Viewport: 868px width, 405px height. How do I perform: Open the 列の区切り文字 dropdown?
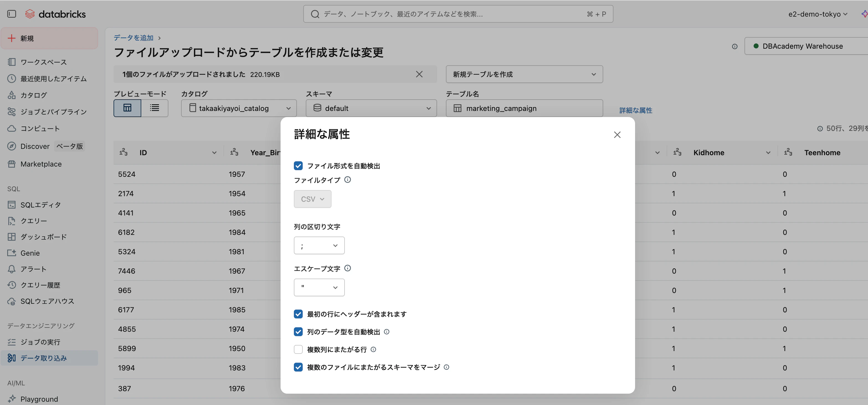point(319,245)
